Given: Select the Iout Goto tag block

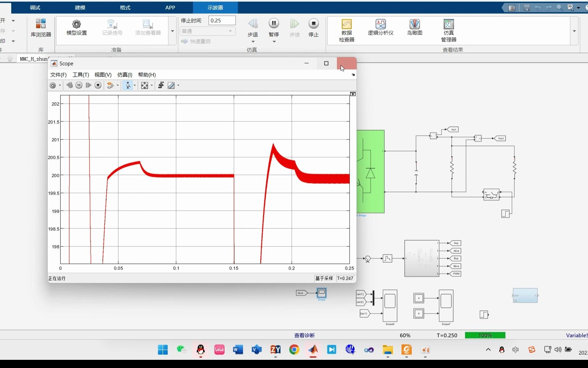Looking at the screenshot, I should (x=453, y=129).
